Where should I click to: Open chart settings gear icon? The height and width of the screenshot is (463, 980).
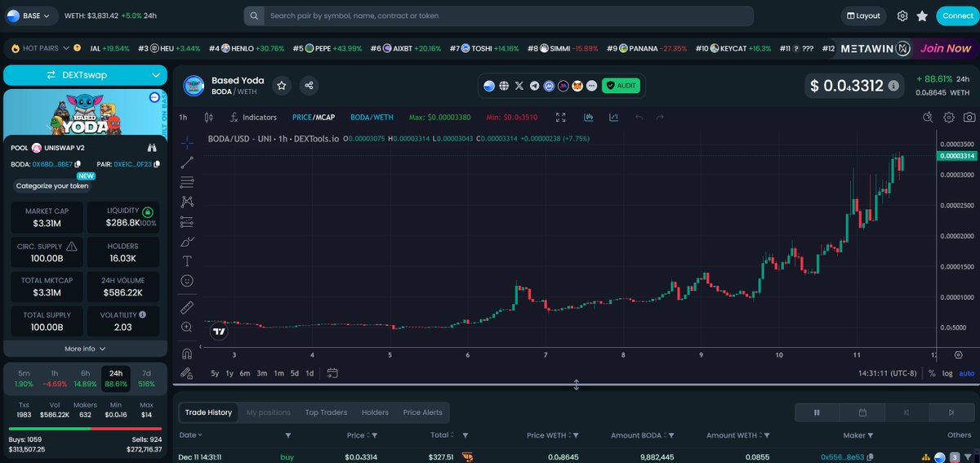[x=949, y=118]
